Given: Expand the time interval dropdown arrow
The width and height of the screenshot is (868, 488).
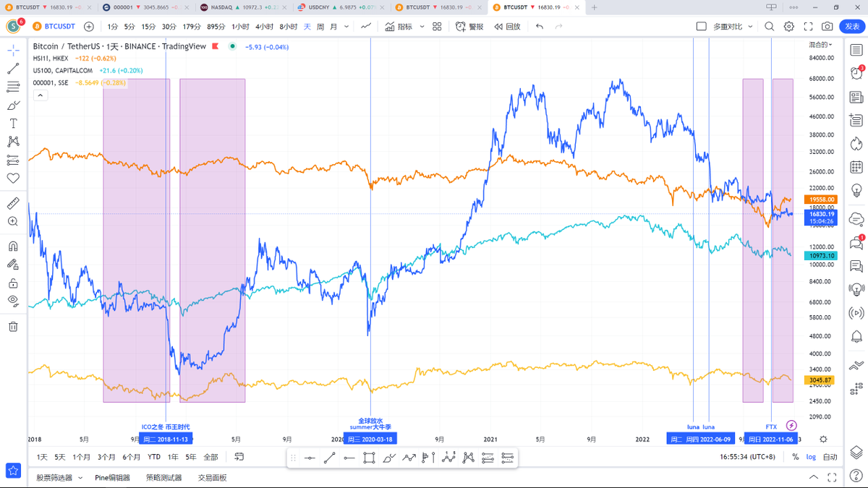Looking at the screenshot, I should click(x=346, y=27).
